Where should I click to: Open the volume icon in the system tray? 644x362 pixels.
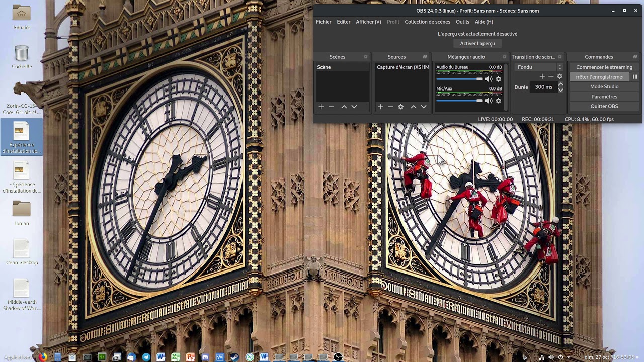[x=551, y=357]
